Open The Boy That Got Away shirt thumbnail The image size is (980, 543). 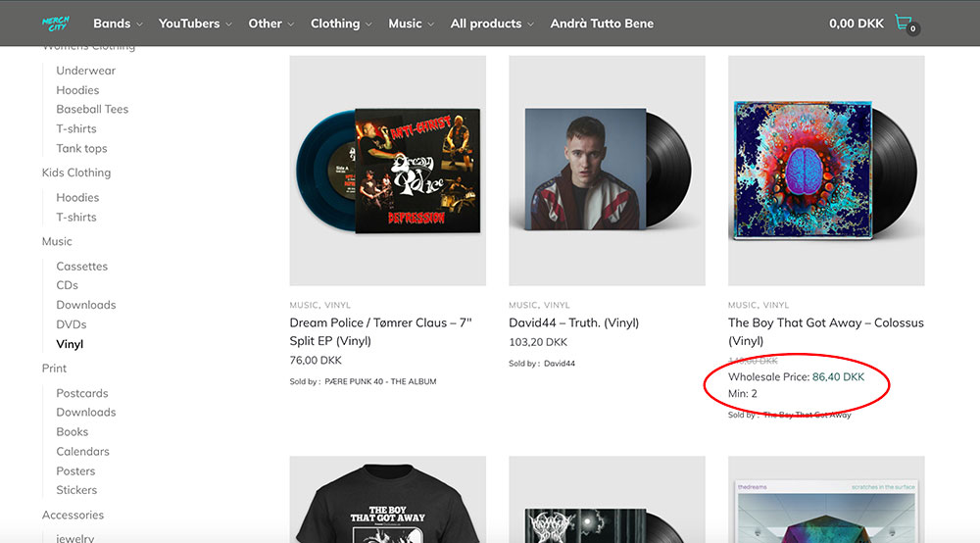388,500
